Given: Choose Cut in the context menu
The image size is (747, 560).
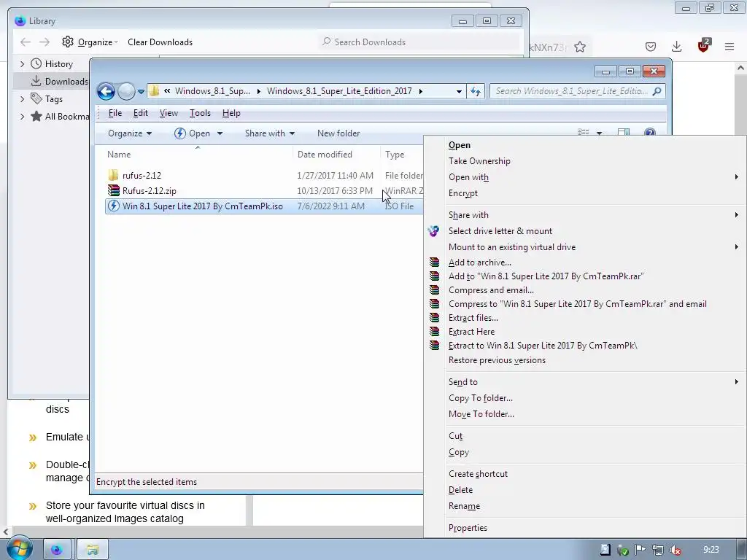Looking at the screenshot, I should pyautogui.click(x=455, y=436).
